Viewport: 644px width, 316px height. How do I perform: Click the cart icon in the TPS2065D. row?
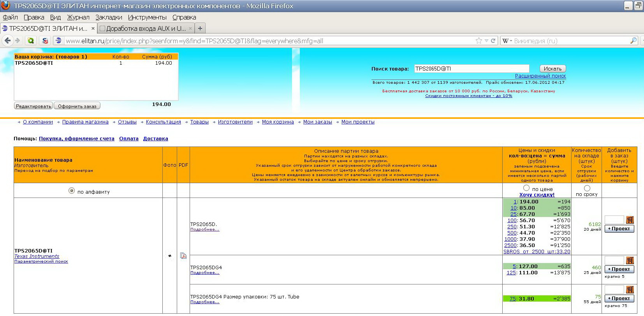point(630,220)
